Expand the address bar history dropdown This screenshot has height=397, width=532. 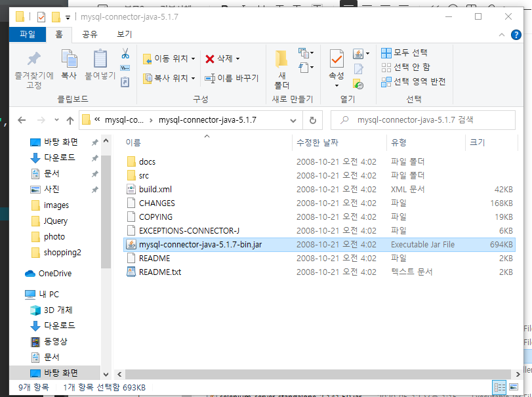pos(293,120)
